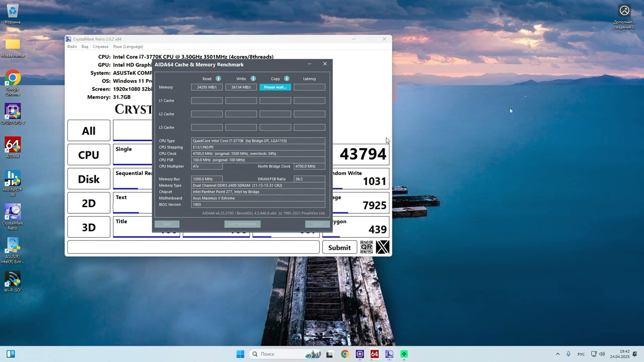Select the ASUS Intel Extreme desktop shortcut

[13, 250]
